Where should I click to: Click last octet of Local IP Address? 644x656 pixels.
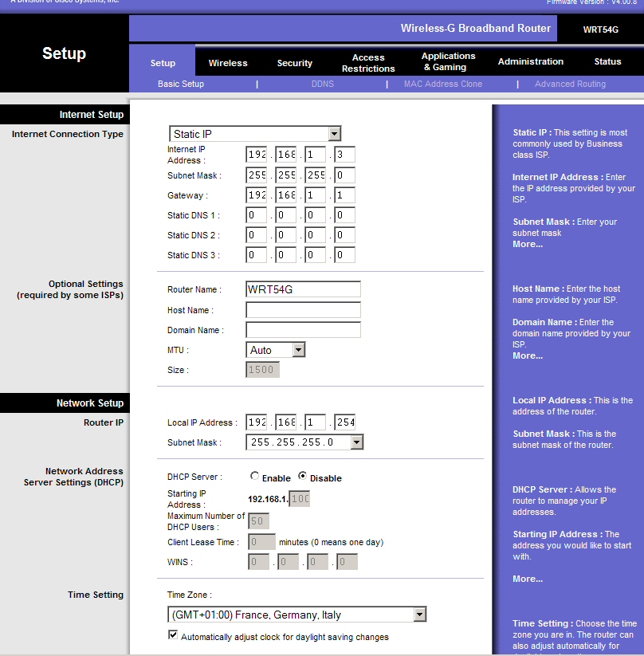click(345, 422)
